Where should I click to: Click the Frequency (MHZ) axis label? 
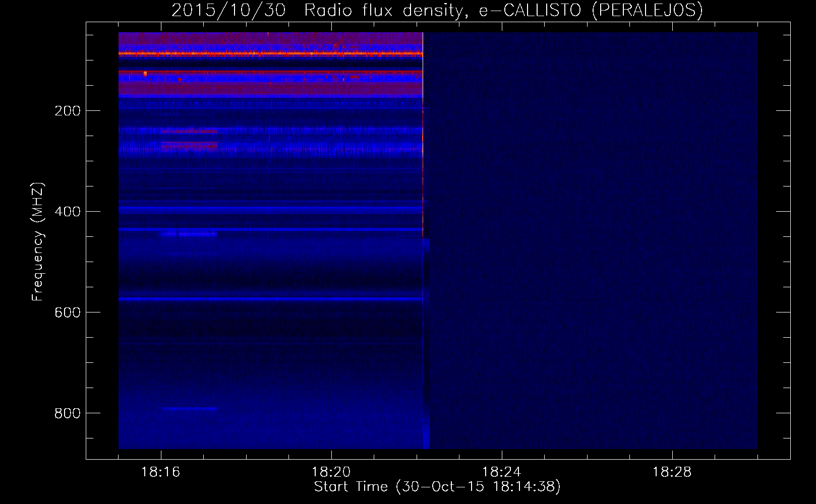38,242
